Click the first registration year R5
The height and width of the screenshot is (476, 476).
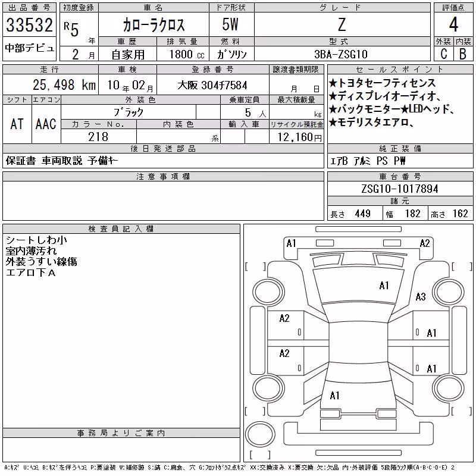[x=71, y=29]
